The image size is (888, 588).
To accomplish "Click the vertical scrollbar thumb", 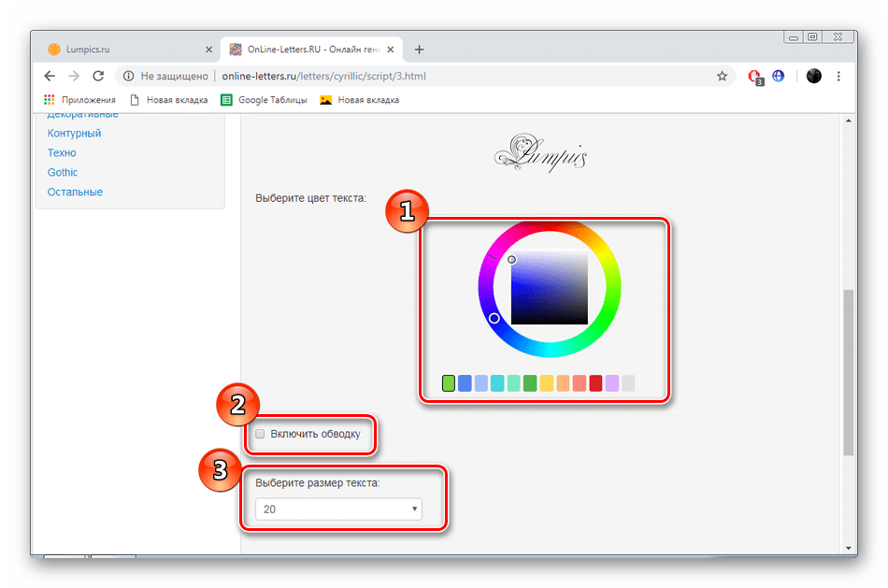I will [x=849, y=372].
